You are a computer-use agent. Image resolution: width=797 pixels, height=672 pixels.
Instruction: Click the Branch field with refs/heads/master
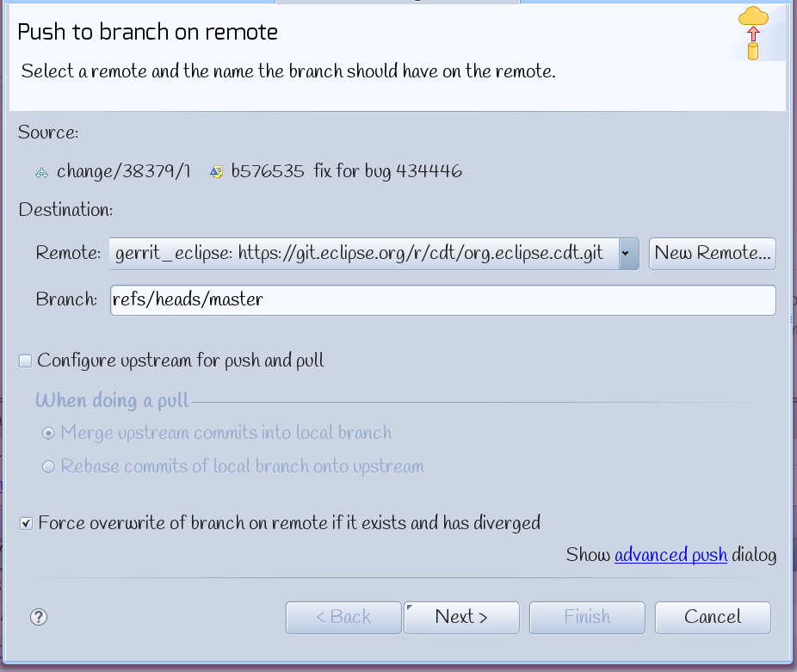tap(443, 300)
